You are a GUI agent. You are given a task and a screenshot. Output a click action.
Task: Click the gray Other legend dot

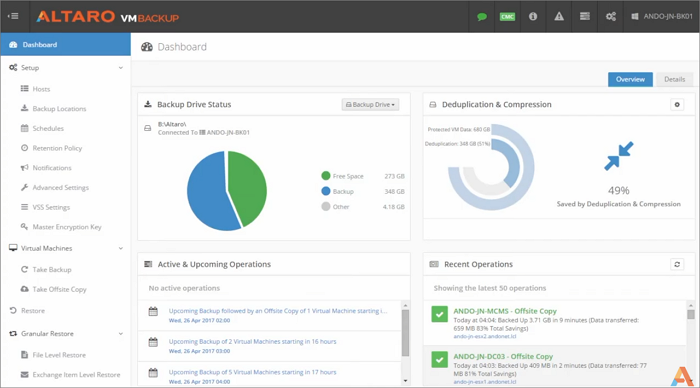[x=325, y=206]
